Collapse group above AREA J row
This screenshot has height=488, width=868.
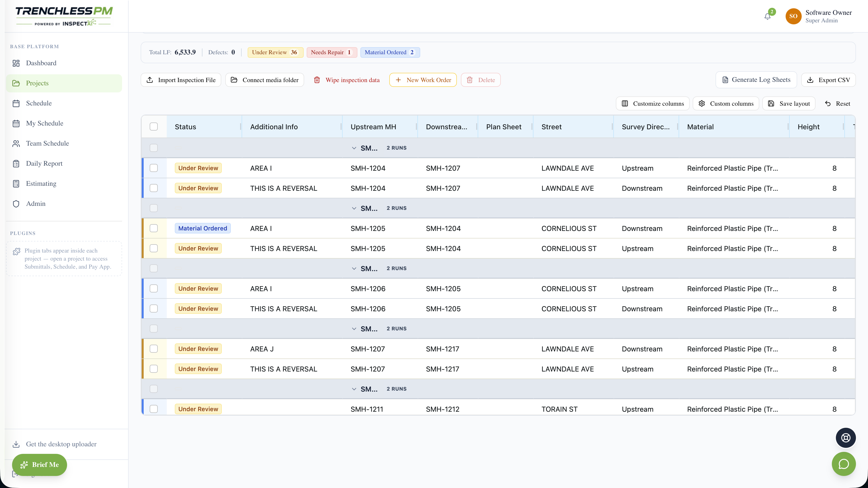click(x=354, y=329)
